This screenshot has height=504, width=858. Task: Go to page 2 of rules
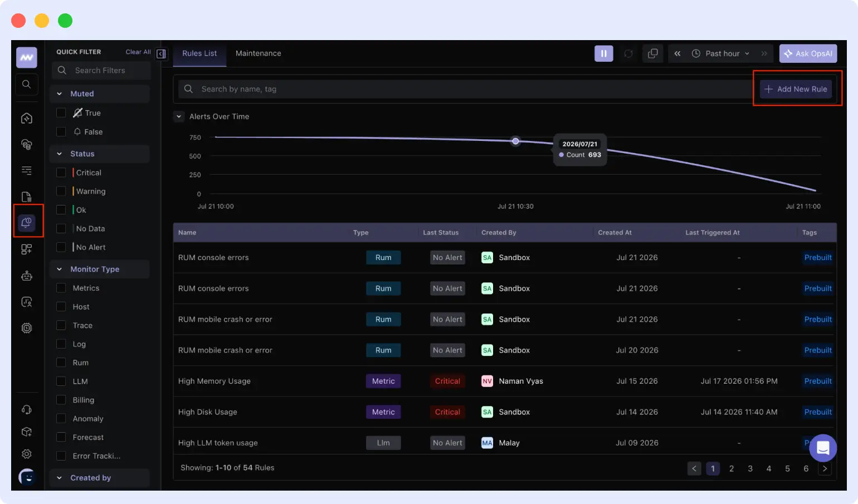point(732,468)
